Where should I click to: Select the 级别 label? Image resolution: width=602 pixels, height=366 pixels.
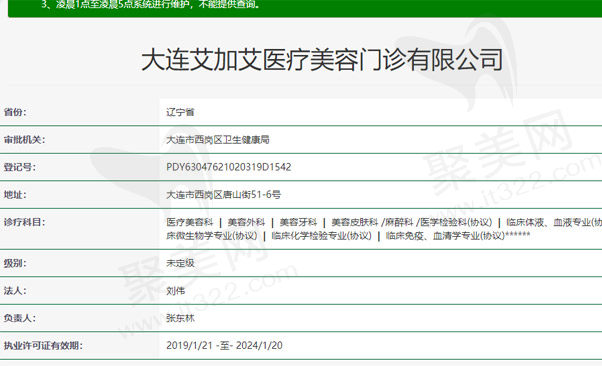point(15,263)
